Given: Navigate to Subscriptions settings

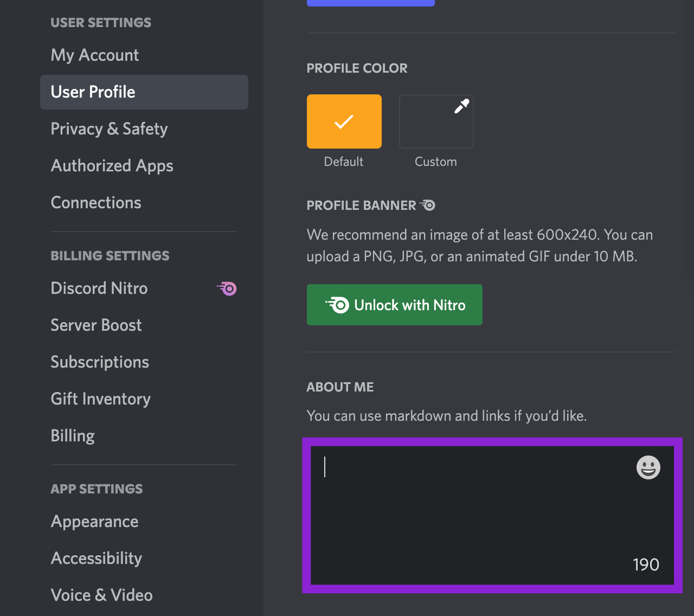Looking at the screenshot, I should coord(100,362).
